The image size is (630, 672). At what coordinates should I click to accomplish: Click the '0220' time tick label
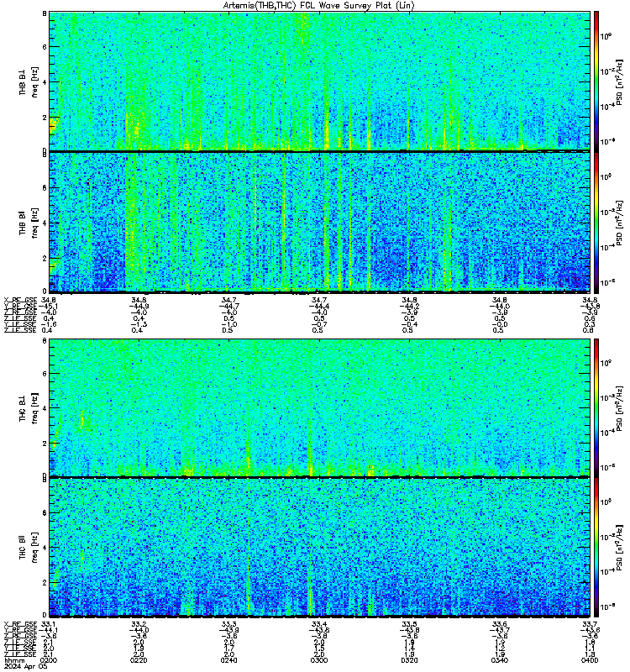[x=139, y=660]
